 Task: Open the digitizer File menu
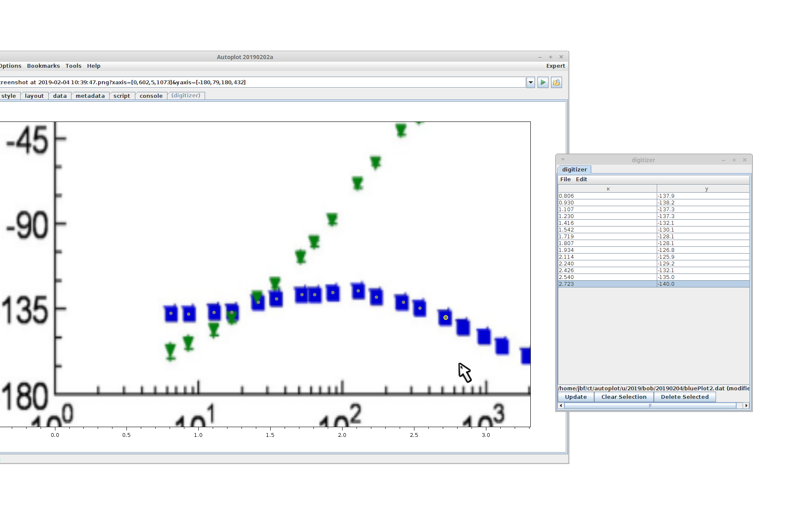(x=565, y=179)
